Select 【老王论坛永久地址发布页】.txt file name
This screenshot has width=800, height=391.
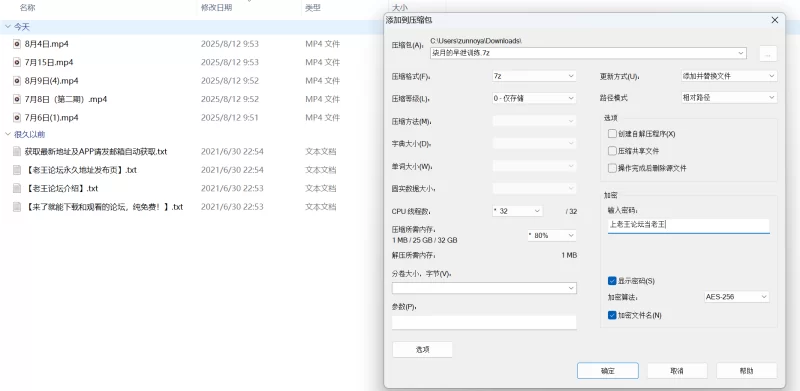pos(81,170)
